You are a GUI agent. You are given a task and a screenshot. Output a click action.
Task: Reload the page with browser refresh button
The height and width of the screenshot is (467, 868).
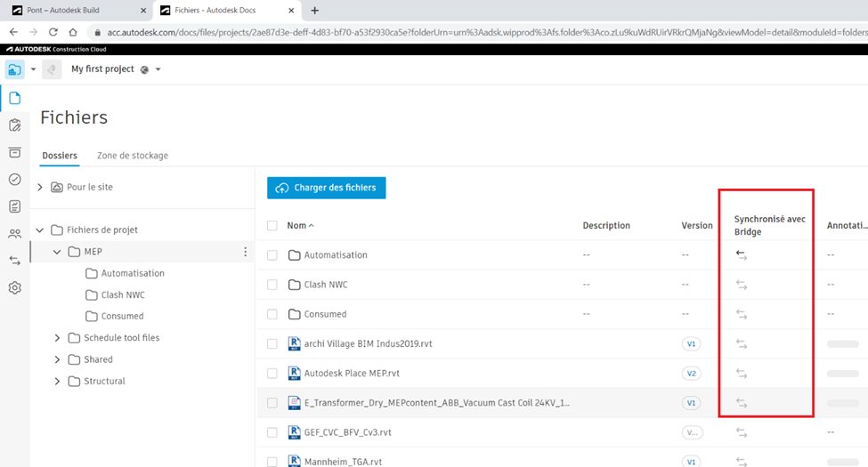tap(53, 32)
